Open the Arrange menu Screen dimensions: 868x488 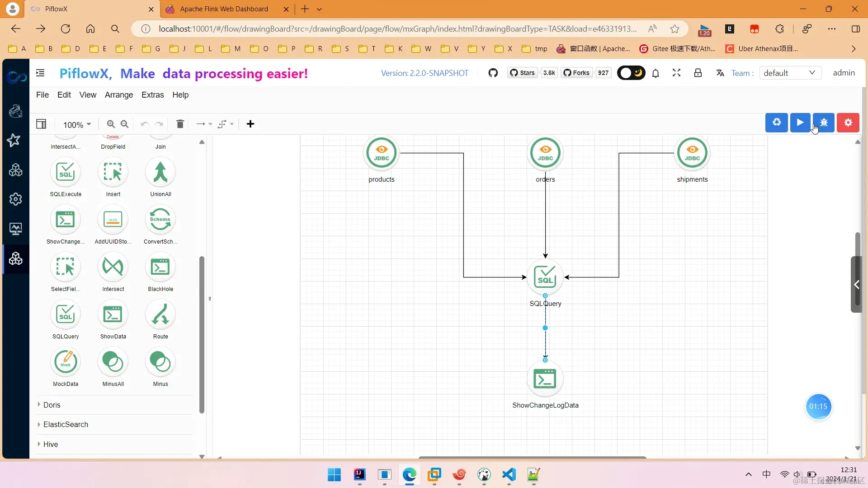119,95
